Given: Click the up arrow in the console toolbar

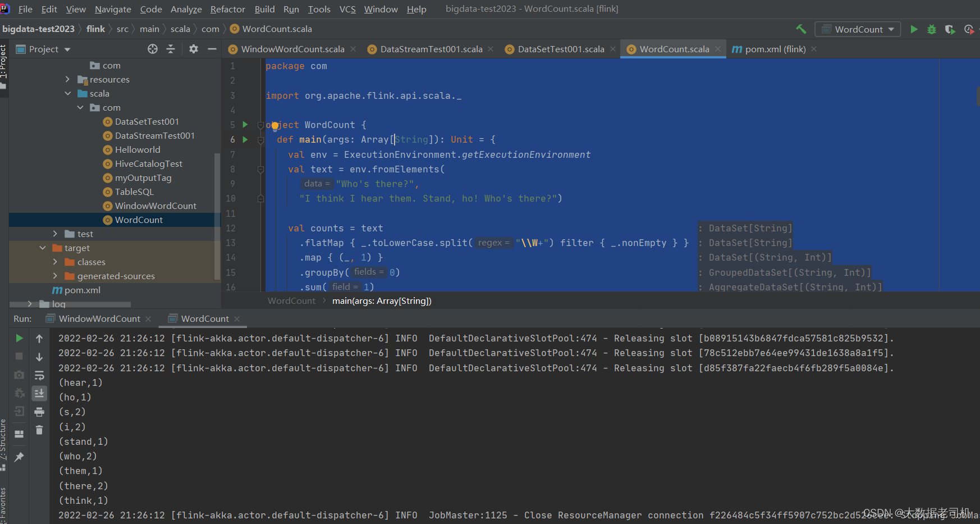Looking at the screenshot, I should click(x=39, y=338).
